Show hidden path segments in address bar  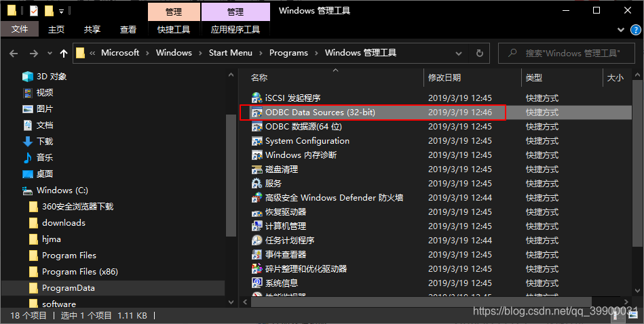(x=92, y=53)
